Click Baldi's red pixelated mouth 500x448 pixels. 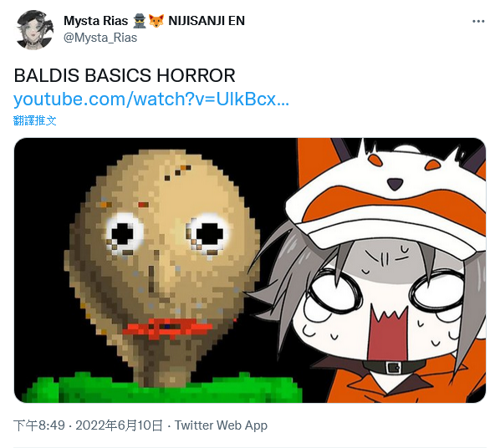(x=167, y=326)
